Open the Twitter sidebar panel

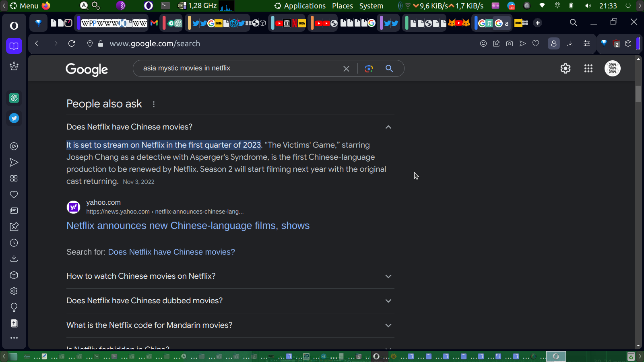[14, 118]
